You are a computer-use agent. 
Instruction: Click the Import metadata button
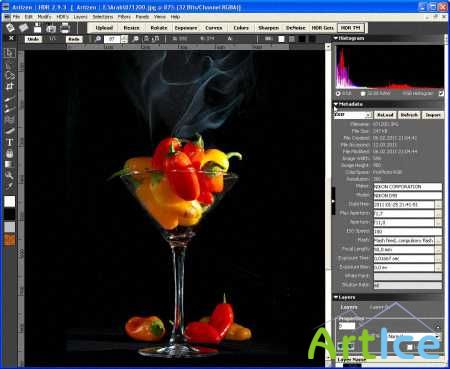pos(433,115)
